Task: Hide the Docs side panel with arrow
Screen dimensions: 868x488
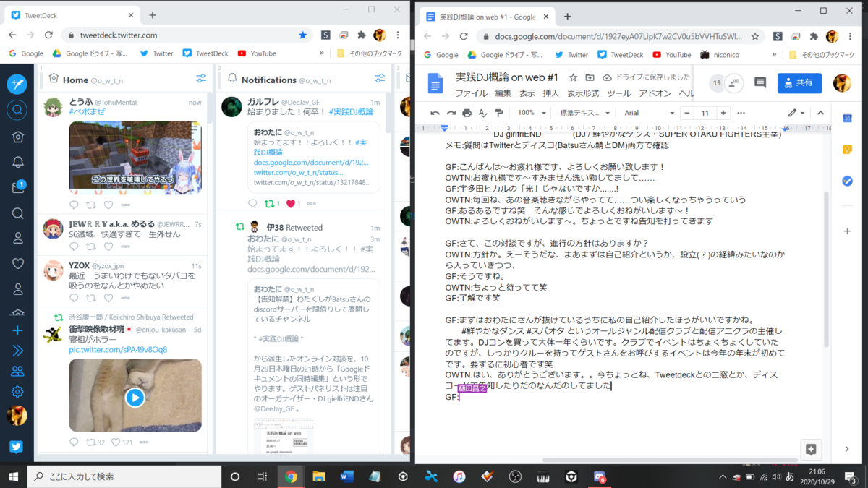Action: pos(847,449)
